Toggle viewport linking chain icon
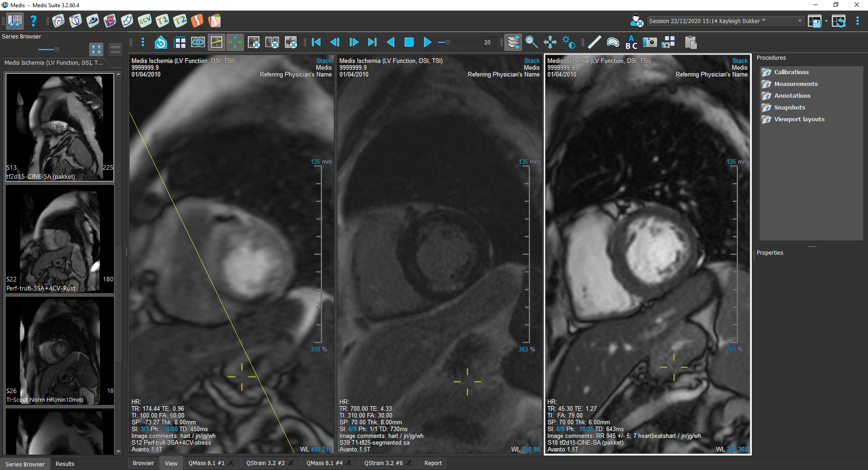Screen dimensions: 868x470 (198, 43)
